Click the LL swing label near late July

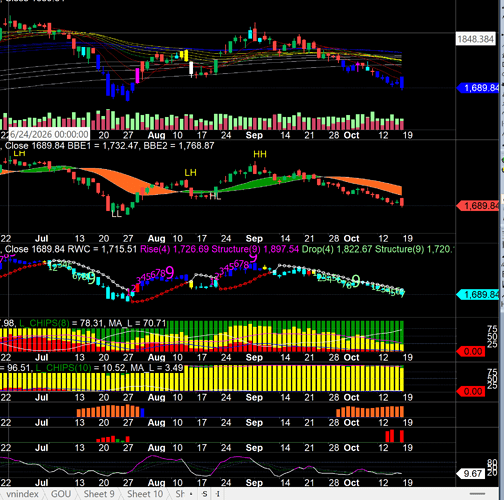(116, 214)
